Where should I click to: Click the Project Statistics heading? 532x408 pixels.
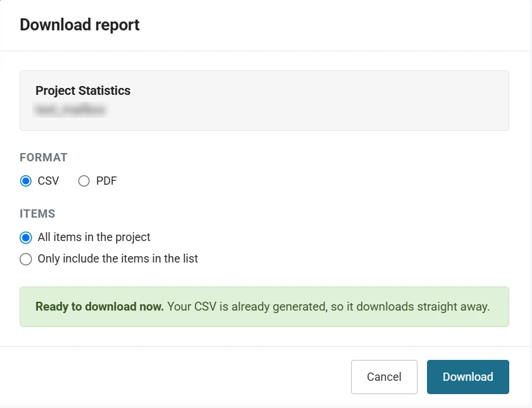[x=83, y=90]
